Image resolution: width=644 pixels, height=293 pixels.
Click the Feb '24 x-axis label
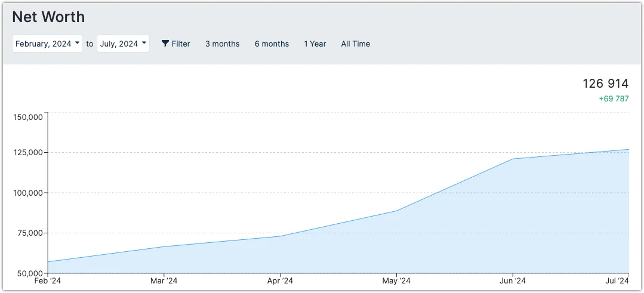pos(48,280)
